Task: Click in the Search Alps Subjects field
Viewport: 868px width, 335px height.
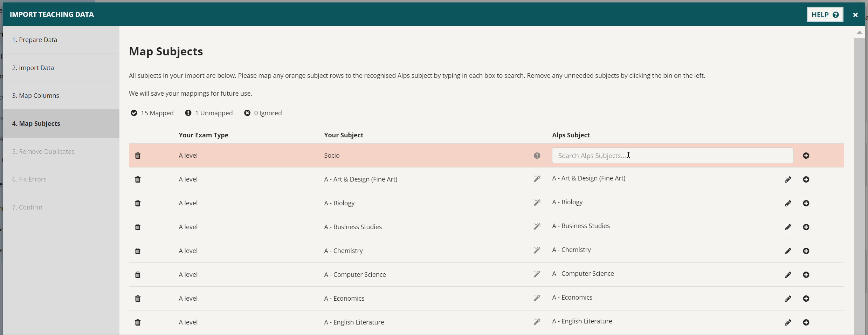Action: [x=672, y=156]
